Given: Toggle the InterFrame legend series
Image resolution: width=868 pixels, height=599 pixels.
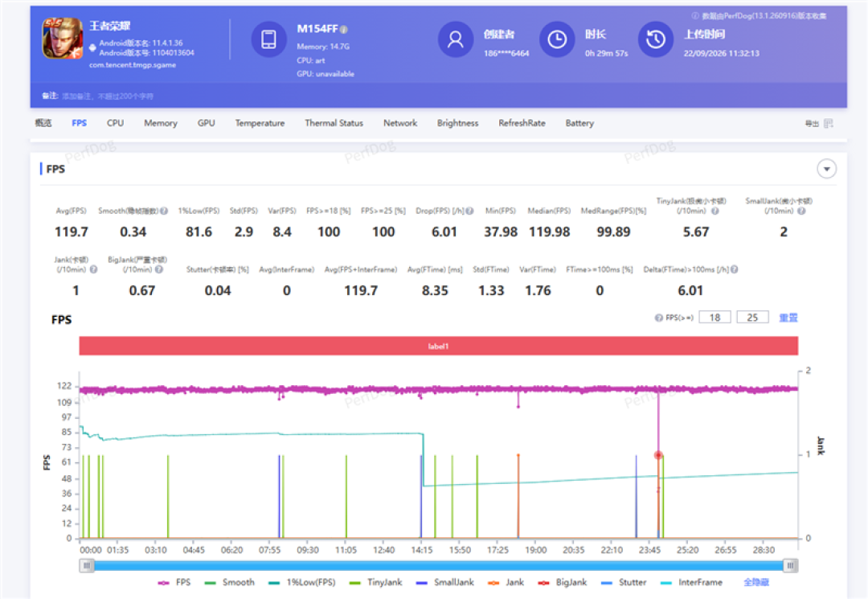Looking at the screenshot, I should click(691, 582).
